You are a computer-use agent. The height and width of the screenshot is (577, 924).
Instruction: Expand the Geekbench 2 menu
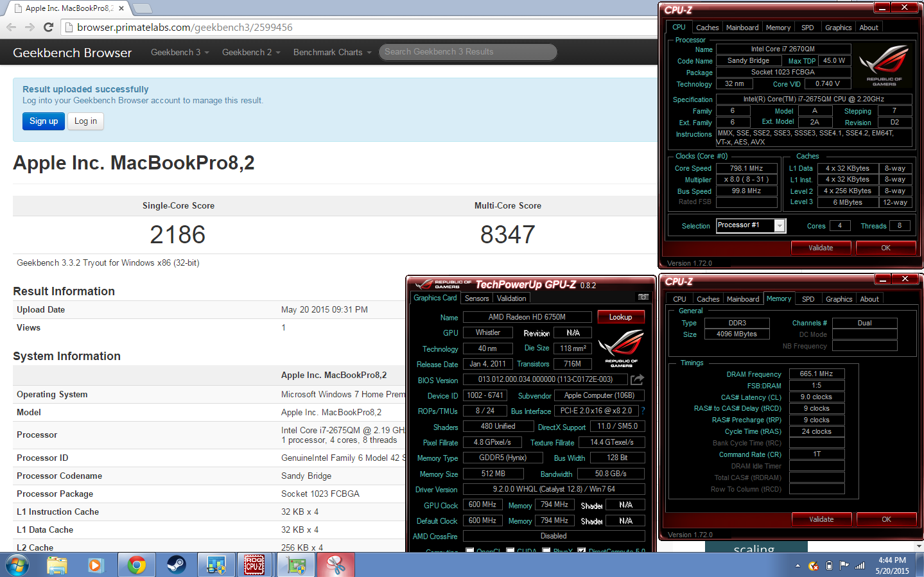point(251,52)
